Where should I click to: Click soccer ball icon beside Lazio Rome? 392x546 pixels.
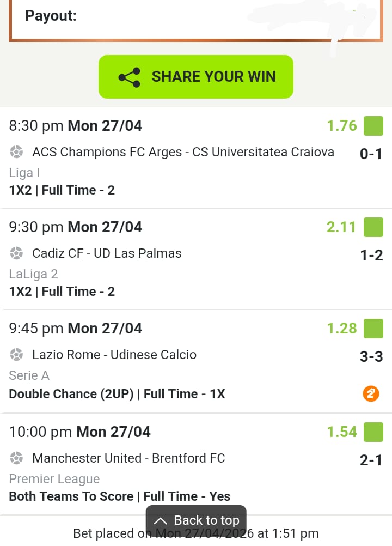(x=16, y=355)
